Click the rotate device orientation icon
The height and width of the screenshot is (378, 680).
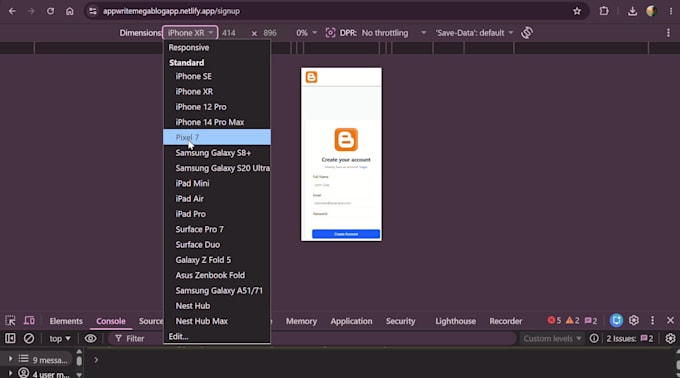pyautogui.click(x=527, y=33)
